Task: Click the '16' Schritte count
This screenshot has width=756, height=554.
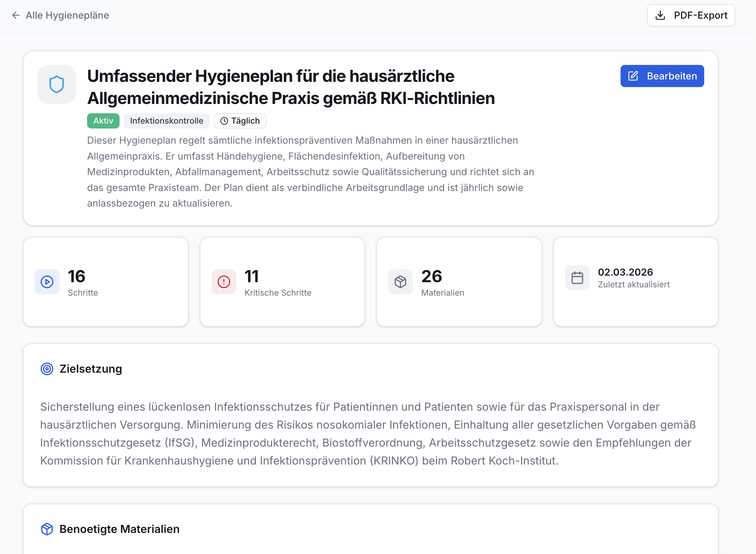Action: coord(76,276)
